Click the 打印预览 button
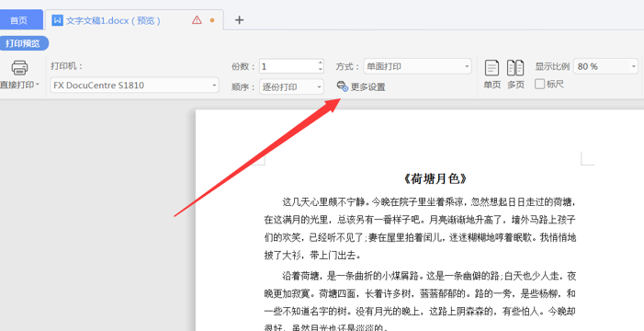The height and width of the screenshot is (331, 644). [23, 43]
